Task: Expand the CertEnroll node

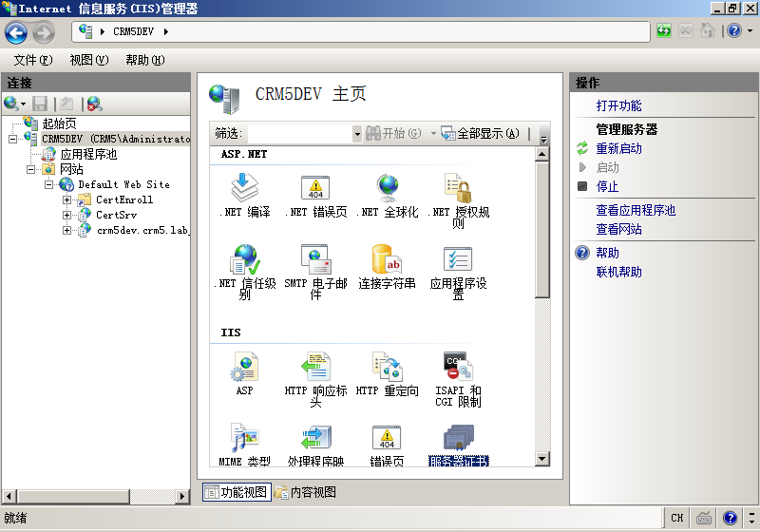Action: coord(66,199)
